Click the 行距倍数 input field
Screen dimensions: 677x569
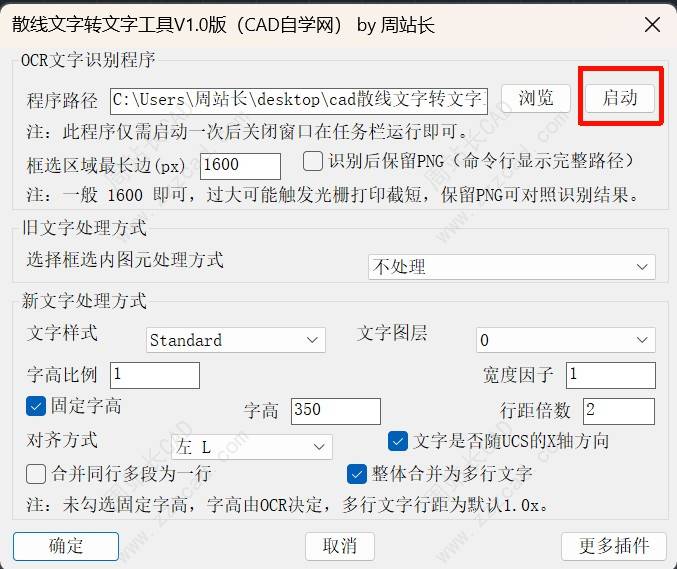pyautogui.click(x=619, y=411)
